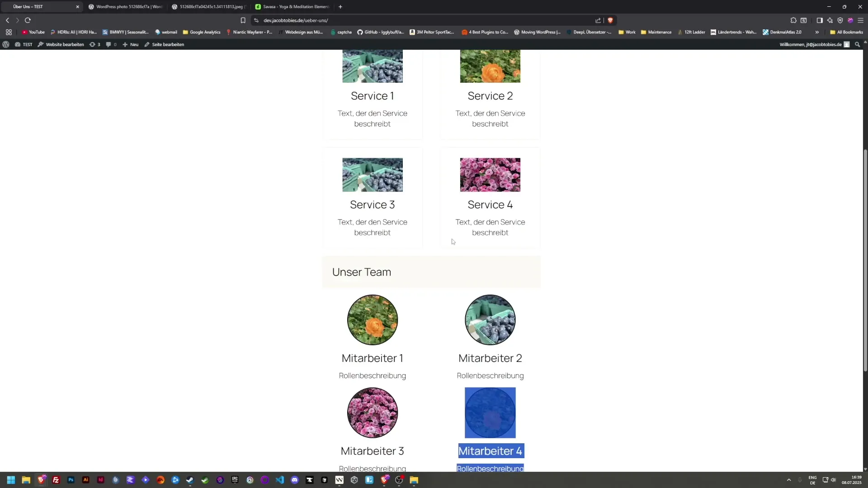The image size is (868, 488).
Task: Open the Leo AI assistant icon
Action: pos(830,20)
